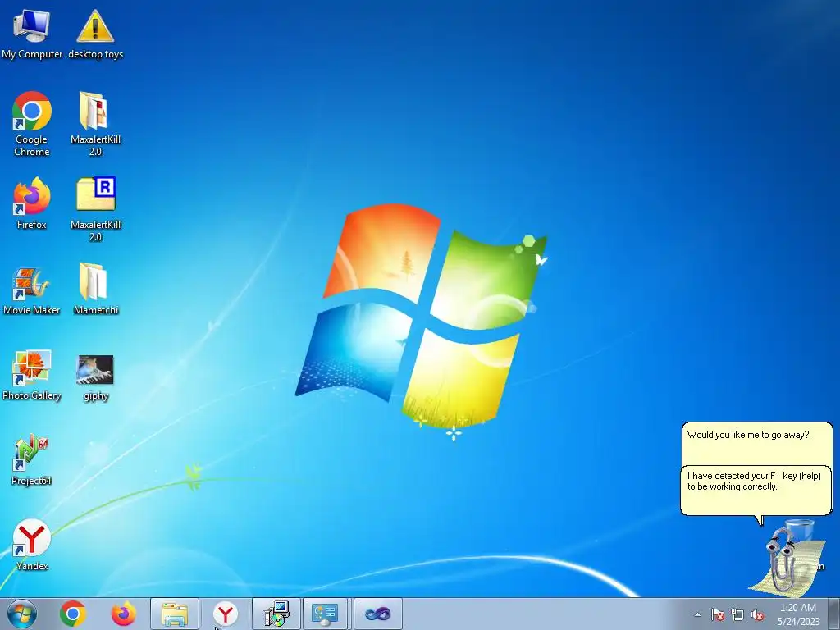Select the MaxalertKill 2.0 folder with papers
840x630 pixels.
click(95, 123)
